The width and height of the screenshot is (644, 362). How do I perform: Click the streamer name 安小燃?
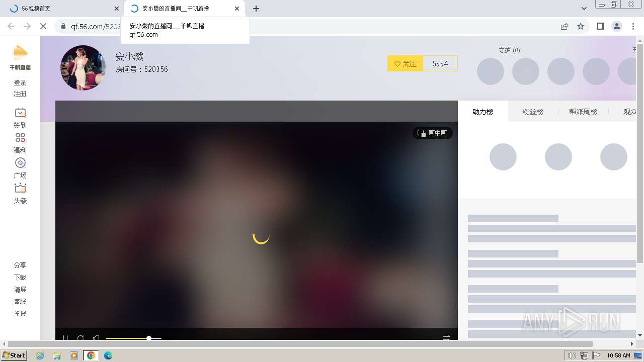pyautogui.click(x=129, y=57)
